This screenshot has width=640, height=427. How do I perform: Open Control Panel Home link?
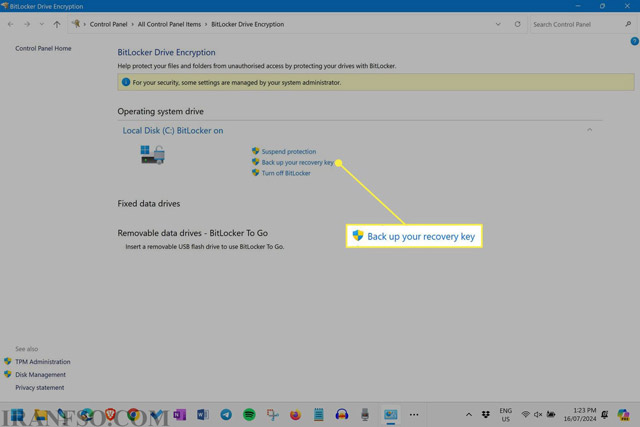(43, 48)
